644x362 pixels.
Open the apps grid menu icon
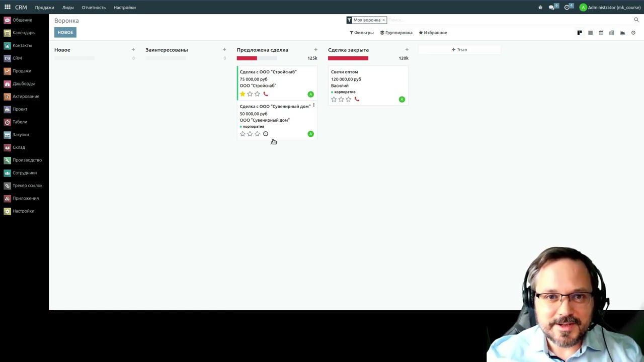coord(8,7)
